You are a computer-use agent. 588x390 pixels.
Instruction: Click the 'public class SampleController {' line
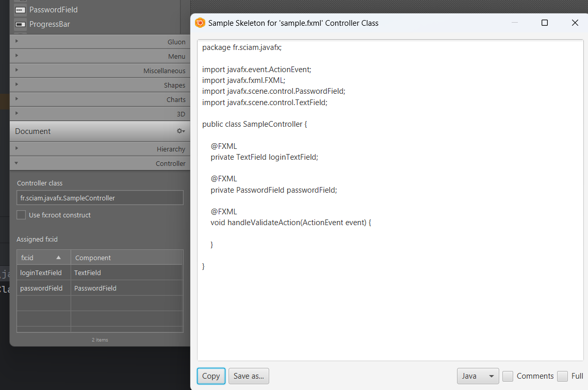(255, 124)
